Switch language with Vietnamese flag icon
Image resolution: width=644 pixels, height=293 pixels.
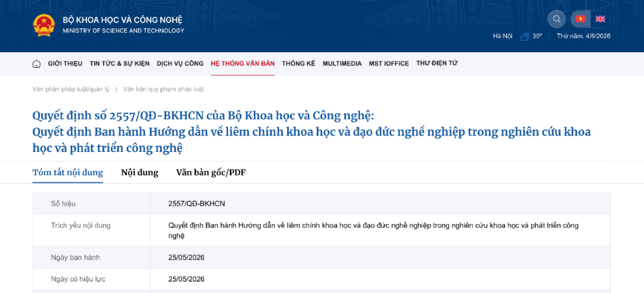(x=580, y=19)
